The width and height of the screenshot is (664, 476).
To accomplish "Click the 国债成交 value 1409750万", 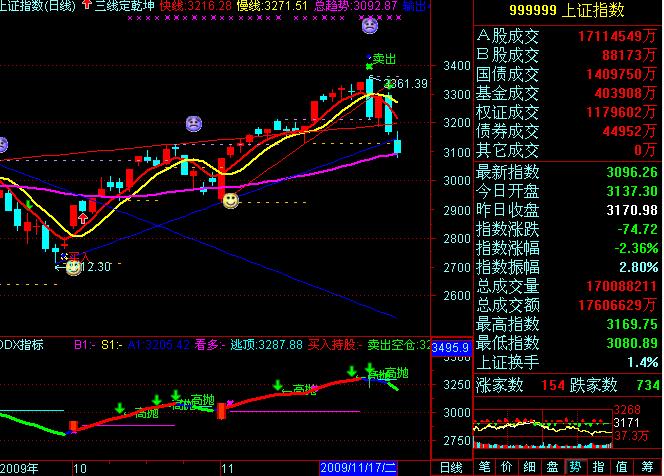I will point(621,75).
